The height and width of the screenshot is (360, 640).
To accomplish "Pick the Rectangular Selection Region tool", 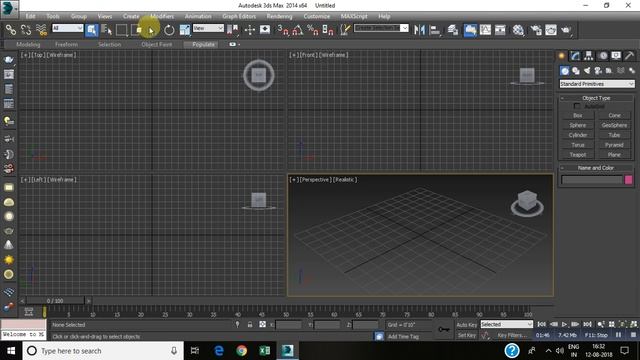I will click(x=122, y=30).
